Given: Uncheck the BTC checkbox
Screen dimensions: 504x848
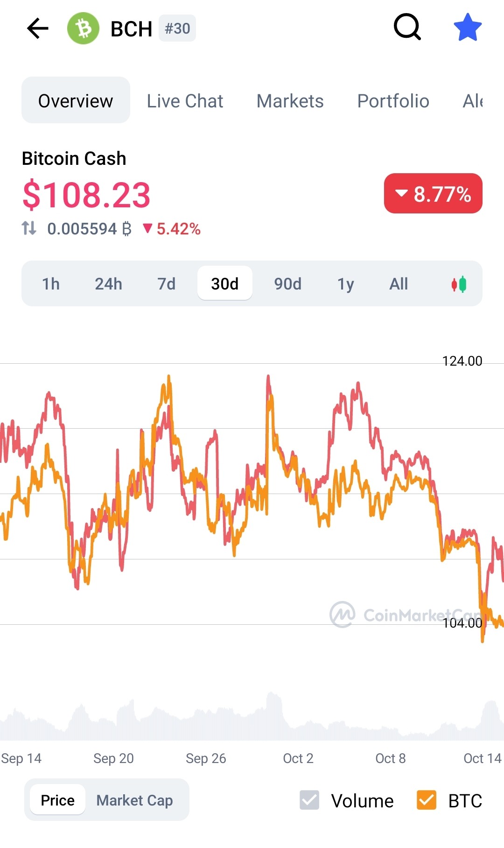Looking at the screenshot, I should point(427,800).
